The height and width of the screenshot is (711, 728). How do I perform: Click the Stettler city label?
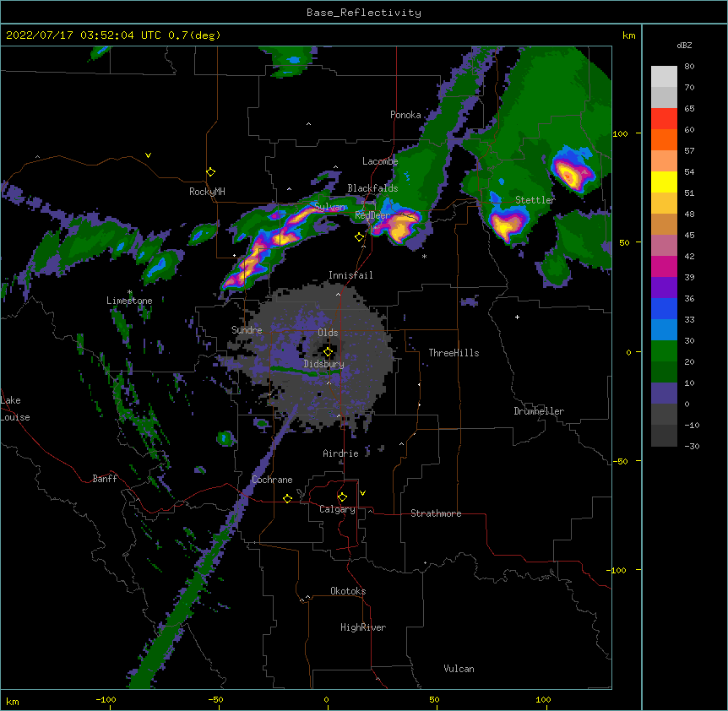click(535, 200)
